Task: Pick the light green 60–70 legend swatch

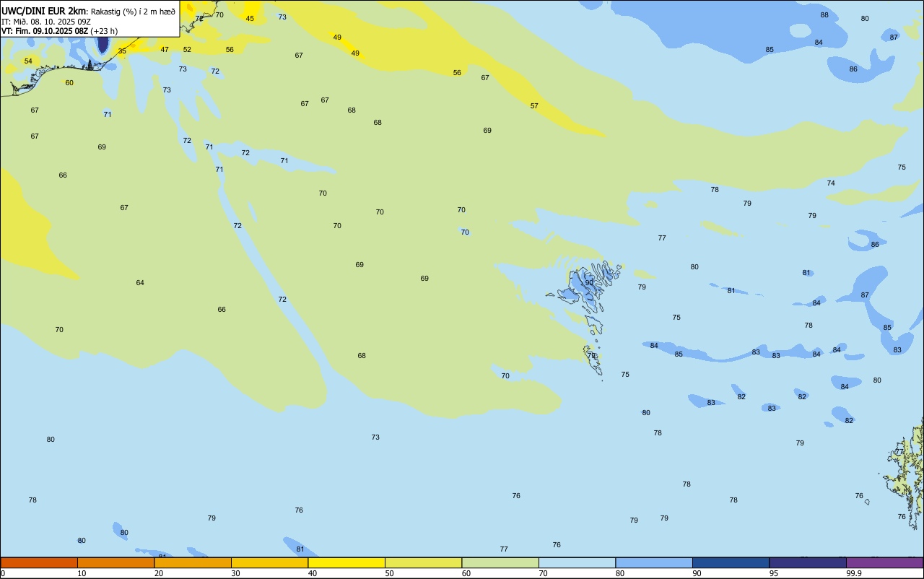Action: [500, 562]
